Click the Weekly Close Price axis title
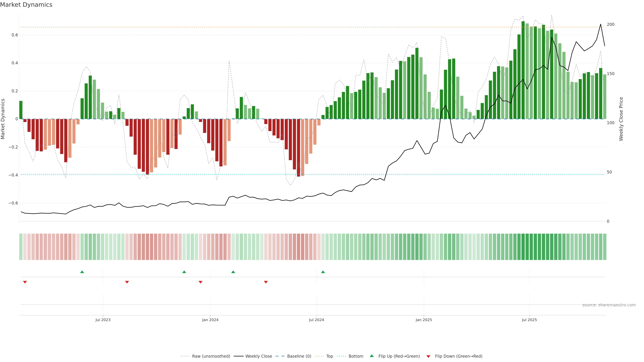Screen dimensions: 644x362 pos(621,119)
